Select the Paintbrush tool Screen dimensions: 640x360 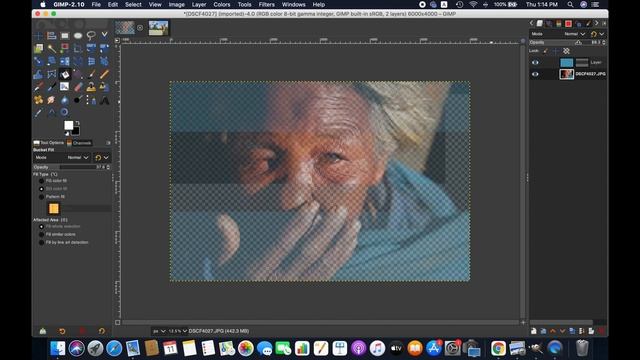point(91,74)
